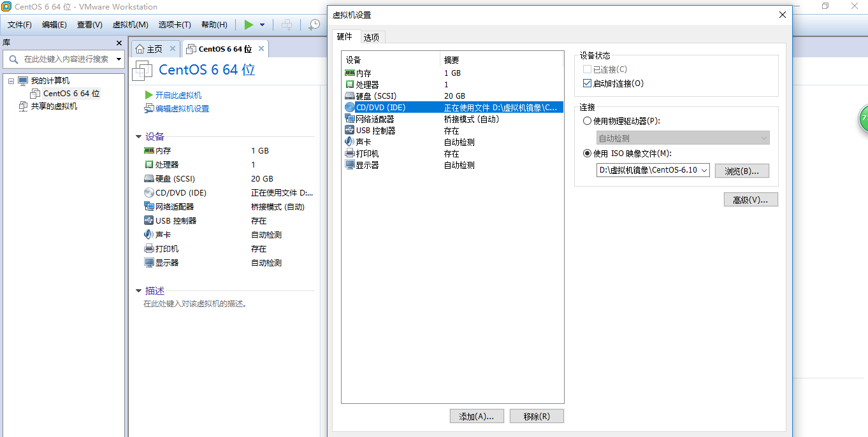This screenshot has height=437, width=868.
Task: Select 声卡 icon in settings list
Action: click(350, 142)
